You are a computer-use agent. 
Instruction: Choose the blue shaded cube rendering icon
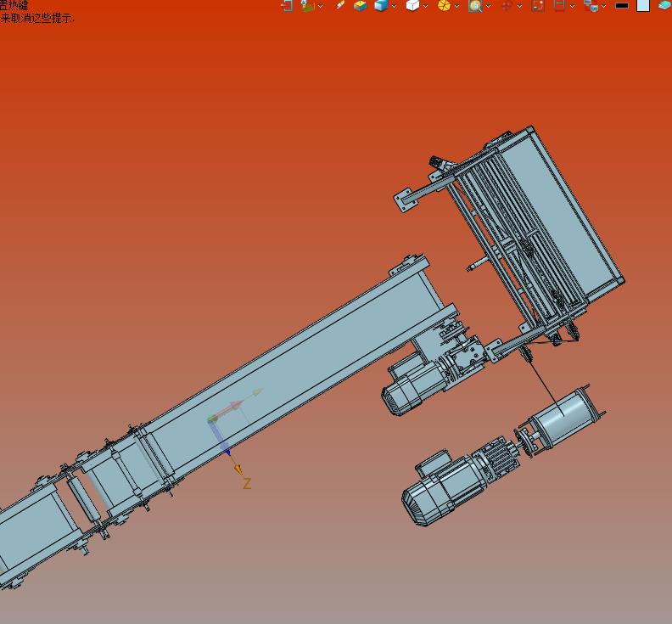[x=381, y=6]
